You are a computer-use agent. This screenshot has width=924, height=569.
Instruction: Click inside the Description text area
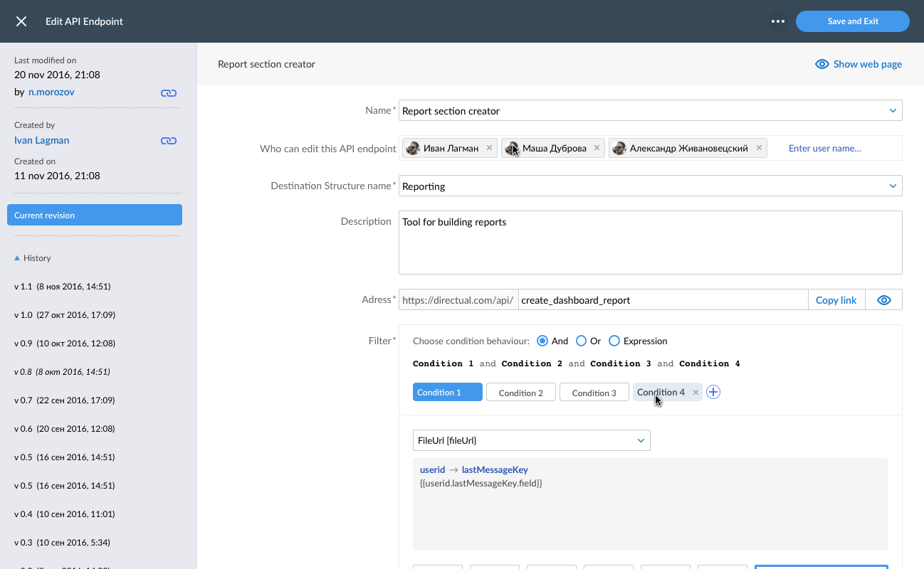pos(650,243)
